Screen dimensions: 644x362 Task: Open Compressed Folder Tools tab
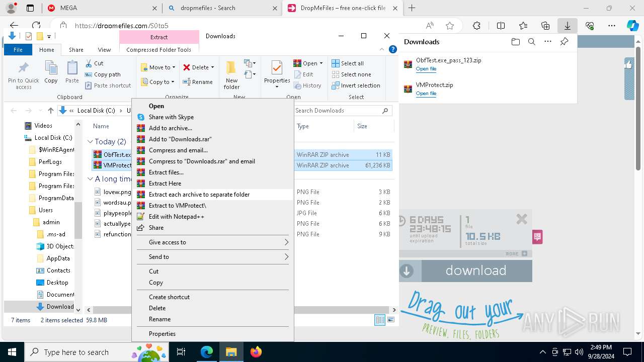pos(159,50)
